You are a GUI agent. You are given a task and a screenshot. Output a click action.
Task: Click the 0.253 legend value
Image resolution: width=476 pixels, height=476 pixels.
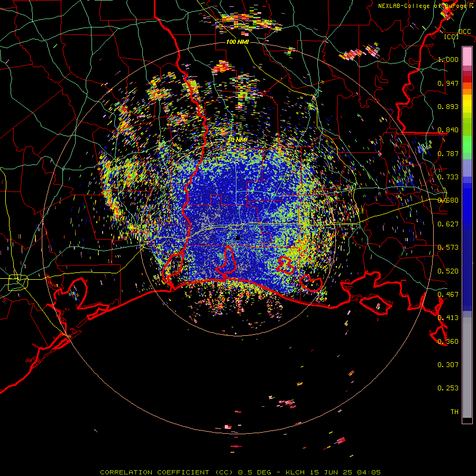pyautogui.click(x=448, y=388)
